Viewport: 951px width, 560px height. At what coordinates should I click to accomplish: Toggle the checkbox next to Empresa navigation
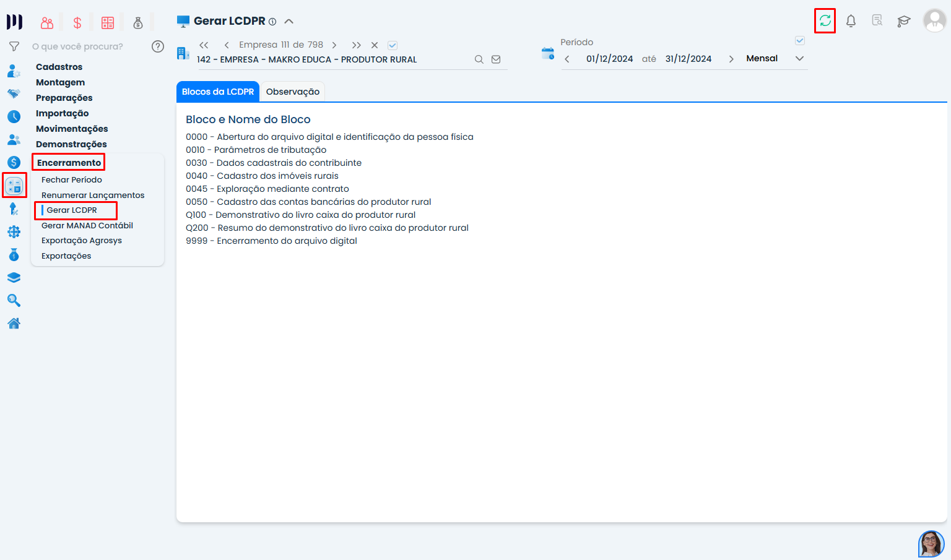393,45
